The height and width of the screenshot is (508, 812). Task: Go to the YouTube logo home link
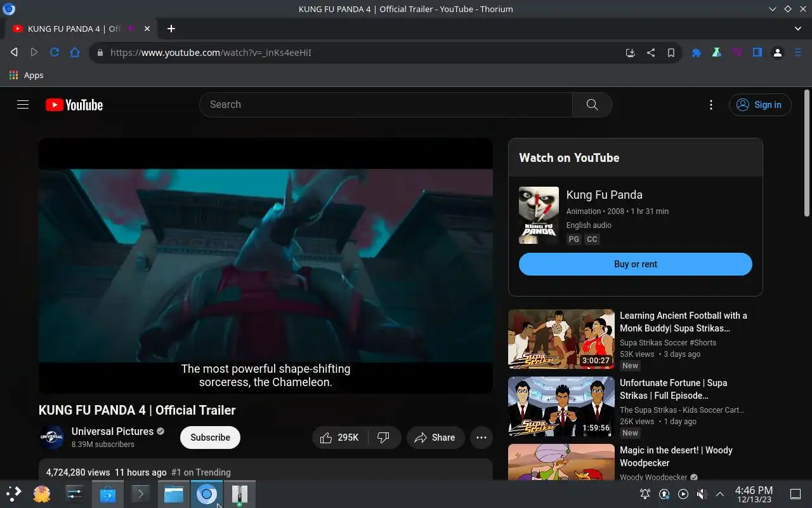(x=74, y=105)
